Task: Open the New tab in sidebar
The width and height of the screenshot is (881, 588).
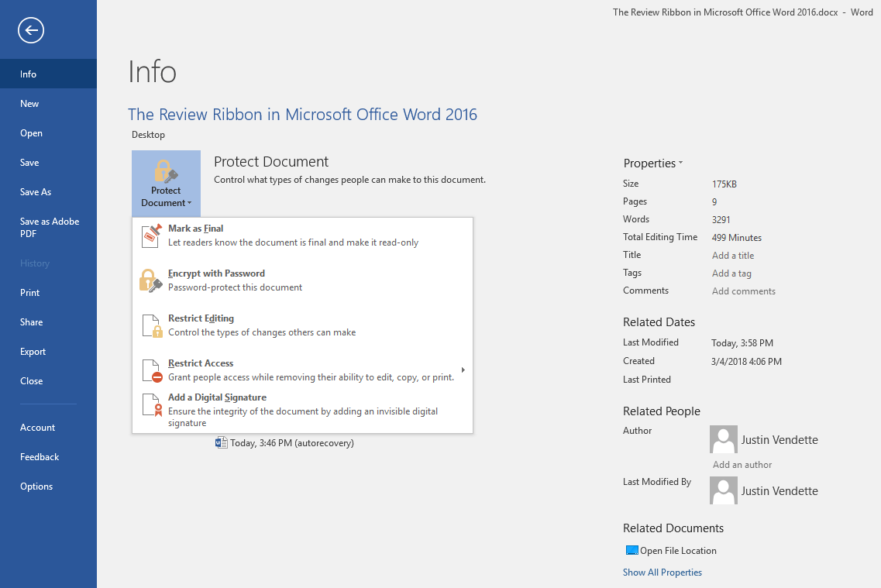Action: pyautogui.click(x=48, y=103)
